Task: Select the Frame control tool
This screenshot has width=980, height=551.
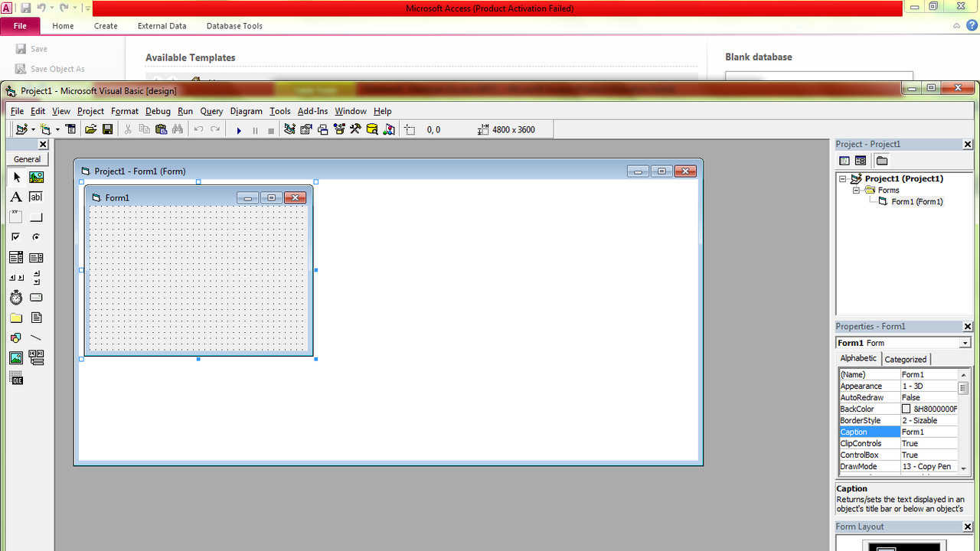Action: point(16,217)
